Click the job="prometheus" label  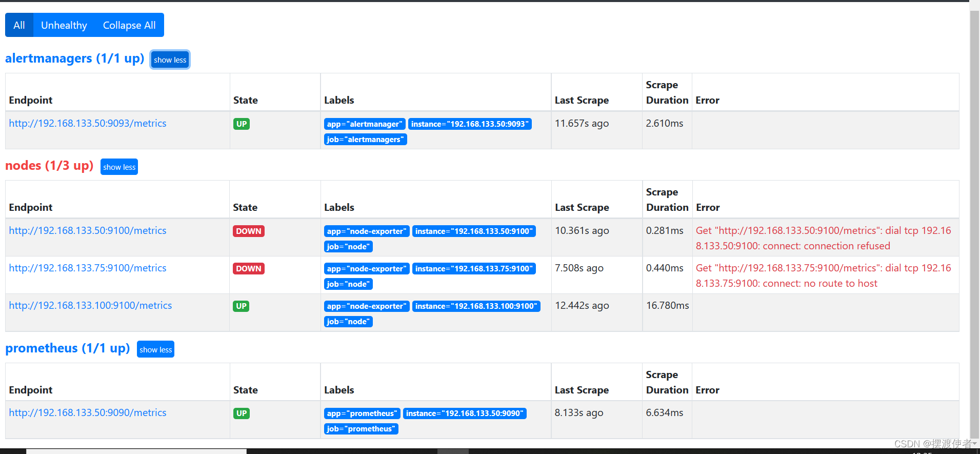[x=361, y=429]
